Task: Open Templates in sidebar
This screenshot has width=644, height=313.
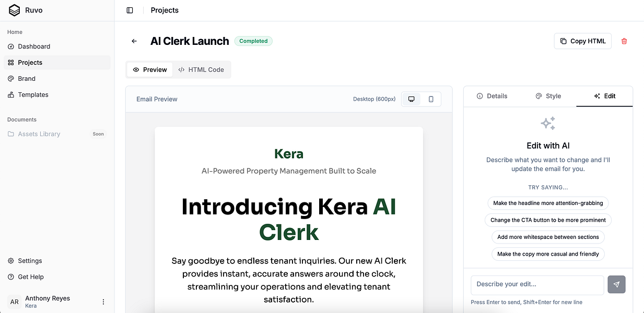Action: tap(57, 95)
